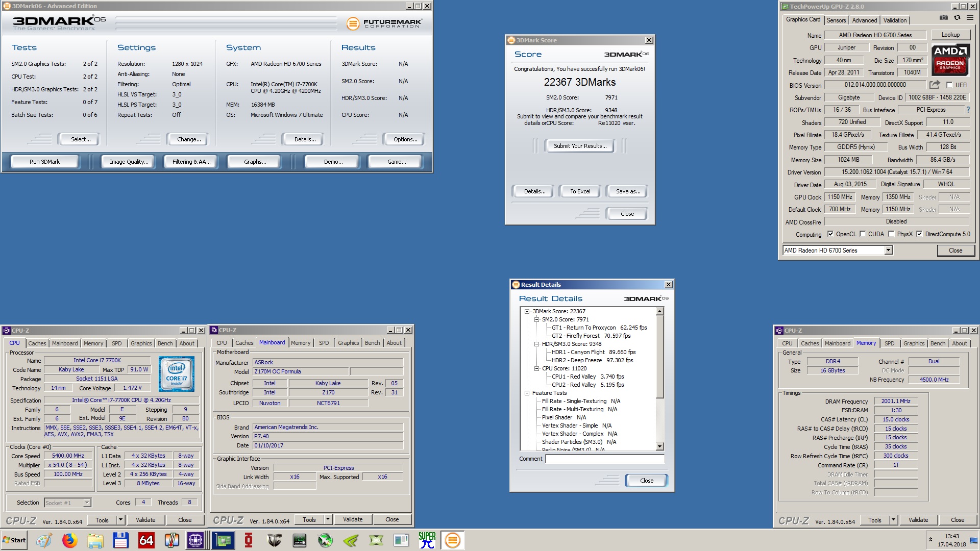Screen dimensions: 980x551
Task: Open Tools dropdown arrow in CPU-Z Memory window
Action: tap(893, 520)
